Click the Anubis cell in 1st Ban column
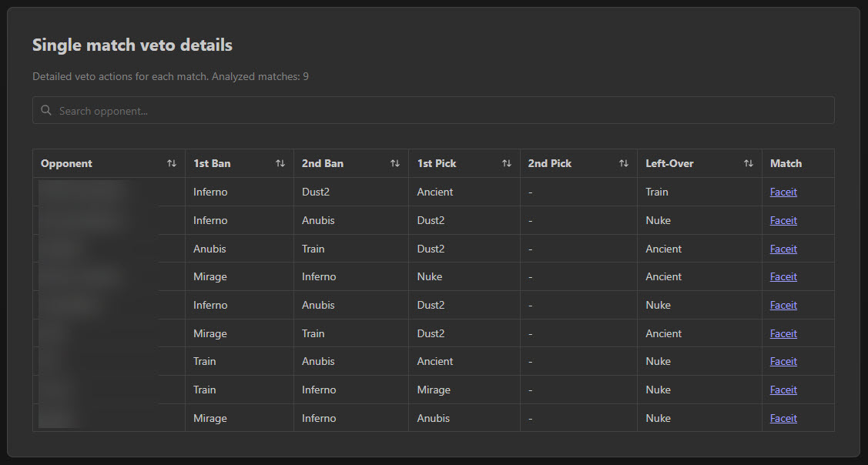Image resolution: width=868 pixels, height=465 pixels. (209, 249)
